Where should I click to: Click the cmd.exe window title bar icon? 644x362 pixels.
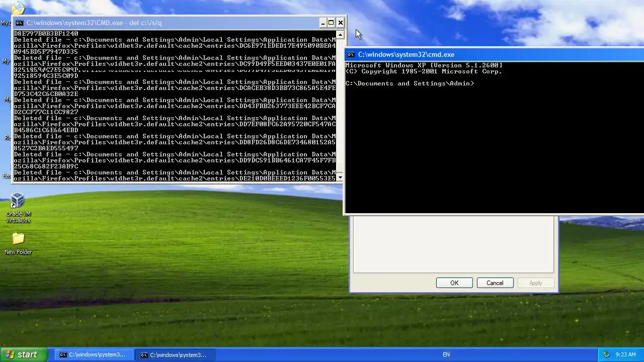(351, 54)
